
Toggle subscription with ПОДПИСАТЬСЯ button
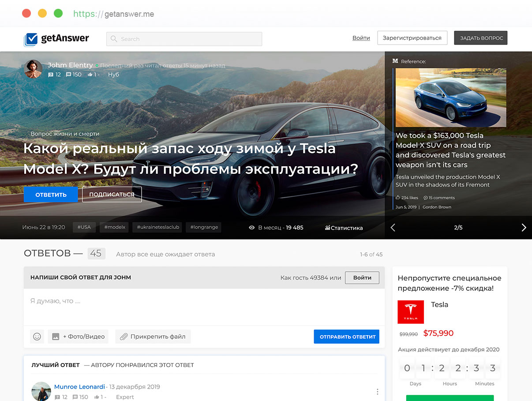(112, 195)
